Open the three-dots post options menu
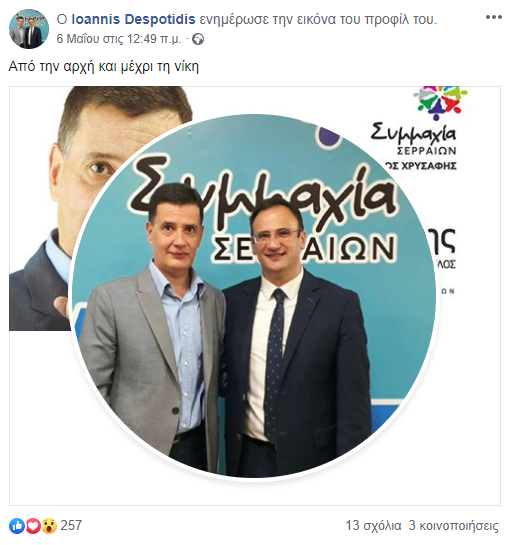The height and width of the screenshot is (545, 505). coord(494,17)
